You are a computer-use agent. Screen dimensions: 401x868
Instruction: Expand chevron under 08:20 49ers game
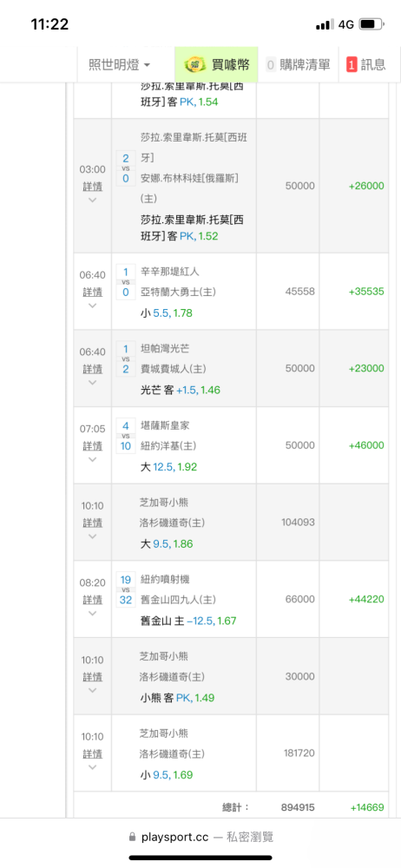coord(93,614)
